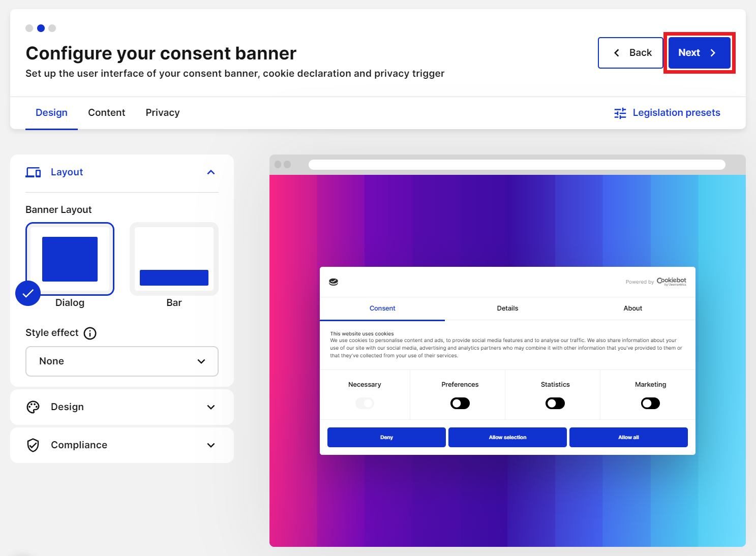Expand the Design section
This screenshot has width=756, height=556.
pyautogui.click(x=122, y=407)
